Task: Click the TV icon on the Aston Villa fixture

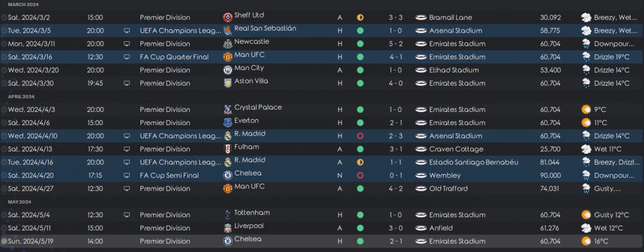Action: pos(127,83)
